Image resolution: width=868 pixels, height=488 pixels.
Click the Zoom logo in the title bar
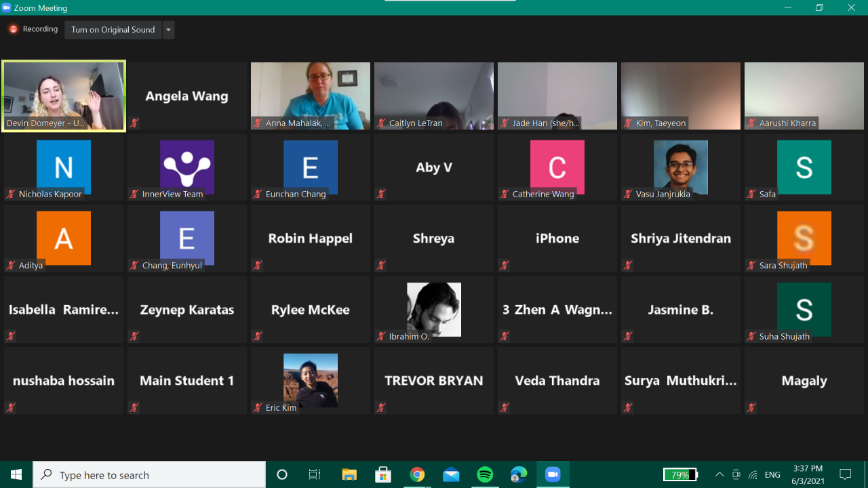click(x=7, y=7)
